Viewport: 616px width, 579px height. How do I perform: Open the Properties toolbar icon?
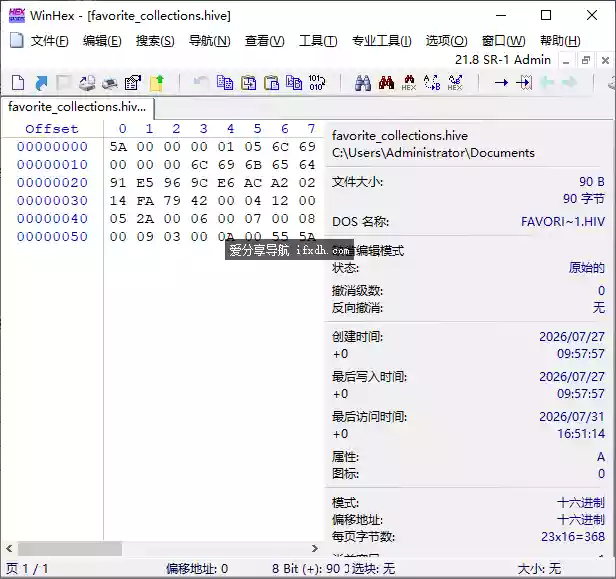click(x=133, y=83)
